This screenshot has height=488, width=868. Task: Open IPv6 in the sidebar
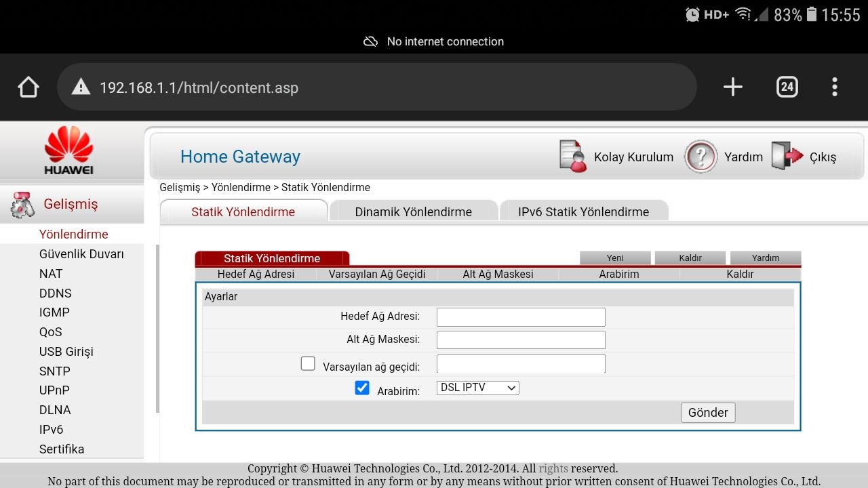point(52,429)
